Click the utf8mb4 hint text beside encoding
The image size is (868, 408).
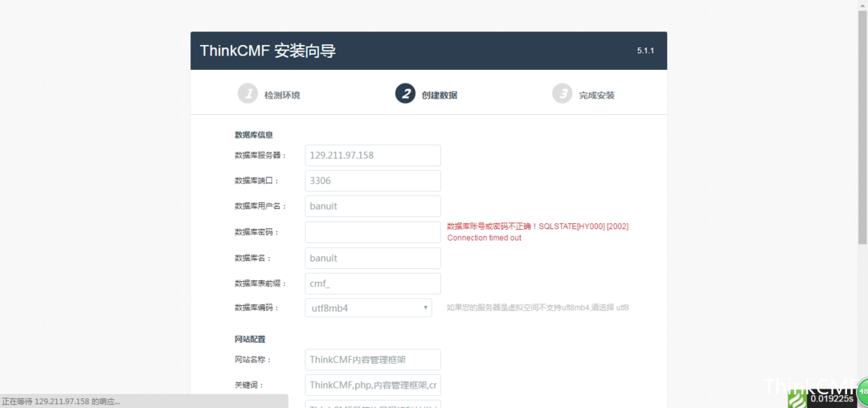coord(538,308)
